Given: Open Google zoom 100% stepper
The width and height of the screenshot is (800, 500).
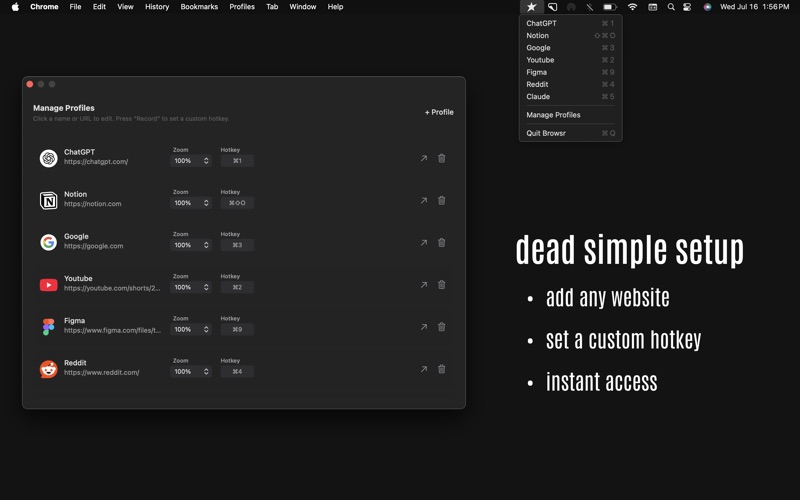Looking at the screenshot, I should point(191,245).
